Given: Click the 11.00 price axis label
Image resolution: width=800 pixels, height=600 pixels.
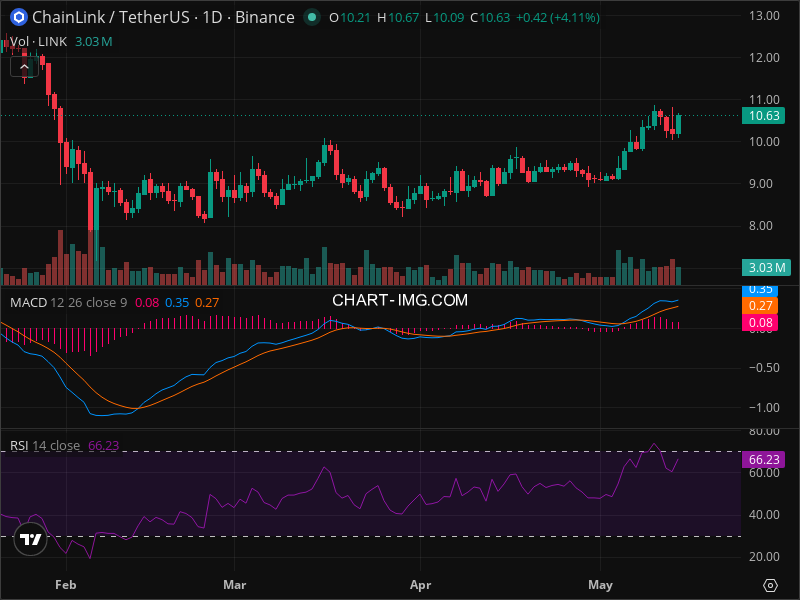Looking at the screenshot, I should (x=764, y=99).
